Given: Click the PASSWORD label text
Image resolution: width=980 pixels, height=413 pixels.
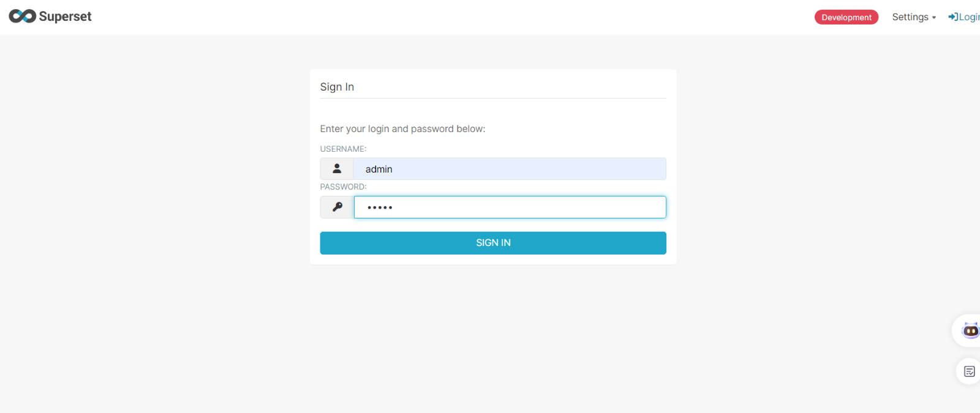Looking at the screenshot, I should [x=343, y=187].
